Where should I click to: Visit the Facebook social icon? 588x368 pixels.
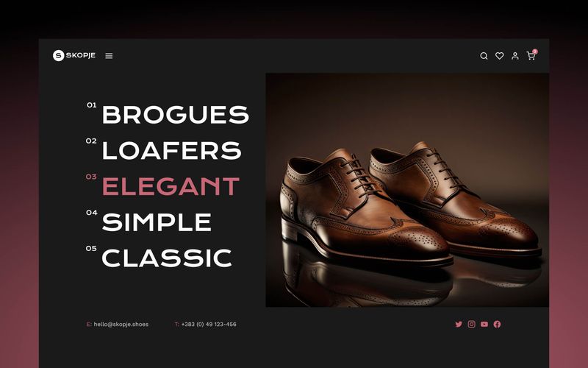(x=498, y=324)
